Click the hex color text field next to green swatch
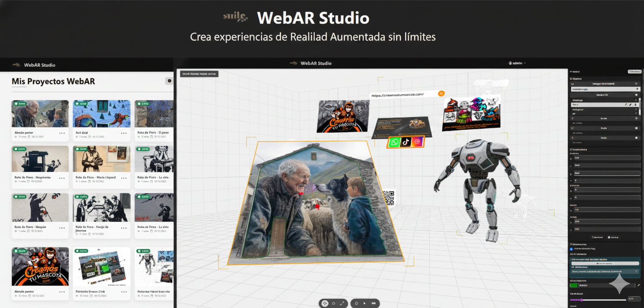Image resolution: width=644 pixels, height=308 pixels. point(607,285)
